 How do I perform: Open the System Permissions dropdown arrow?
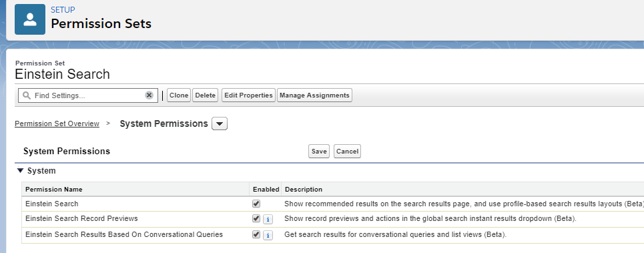[x=220, y=123]
